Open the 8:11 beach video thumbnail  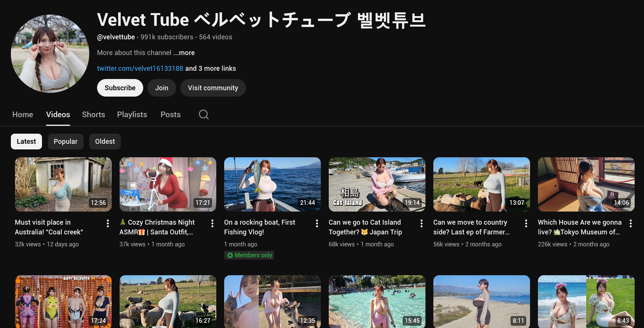(482, 302)
